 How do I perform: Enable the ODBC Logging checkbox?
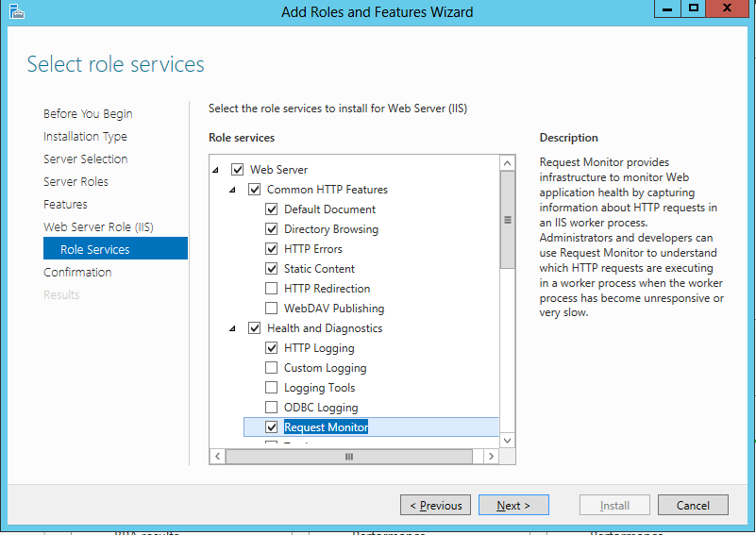click(272, 408)
